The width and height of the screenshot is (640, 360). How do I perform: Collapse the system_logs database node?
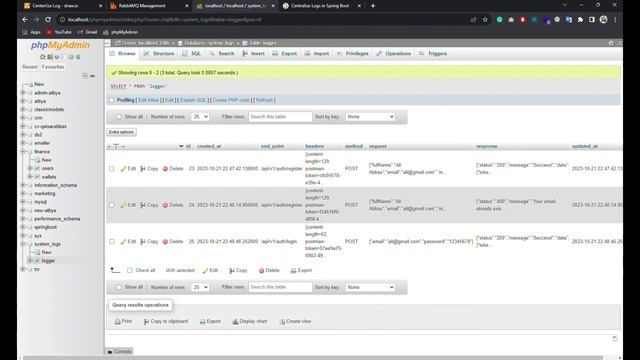(23, 244)
